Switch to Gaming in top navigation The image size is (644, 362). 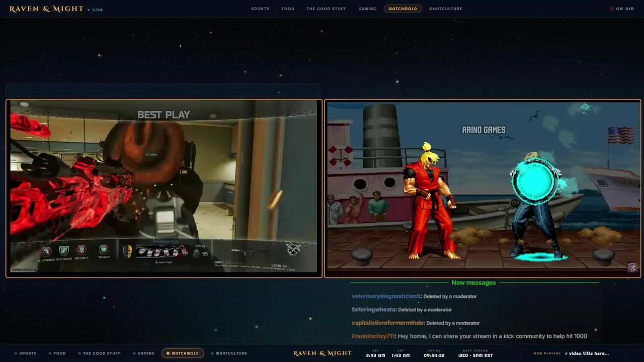click(367, 9)
